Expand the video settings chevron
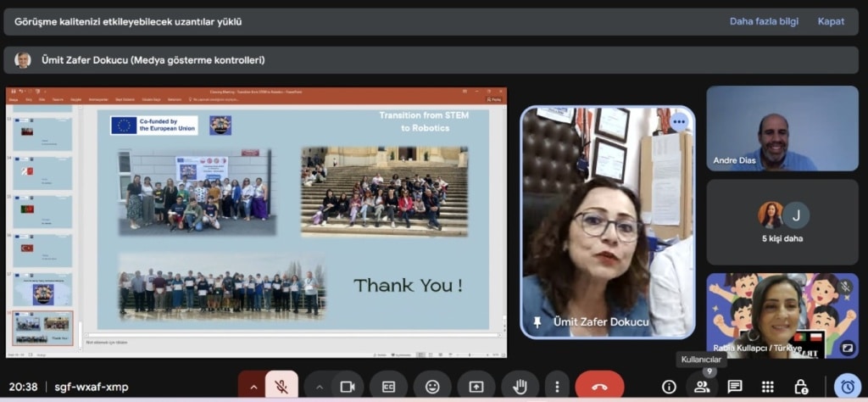Image resolution: width=868 pixels, height=402 pixels. 319,387
